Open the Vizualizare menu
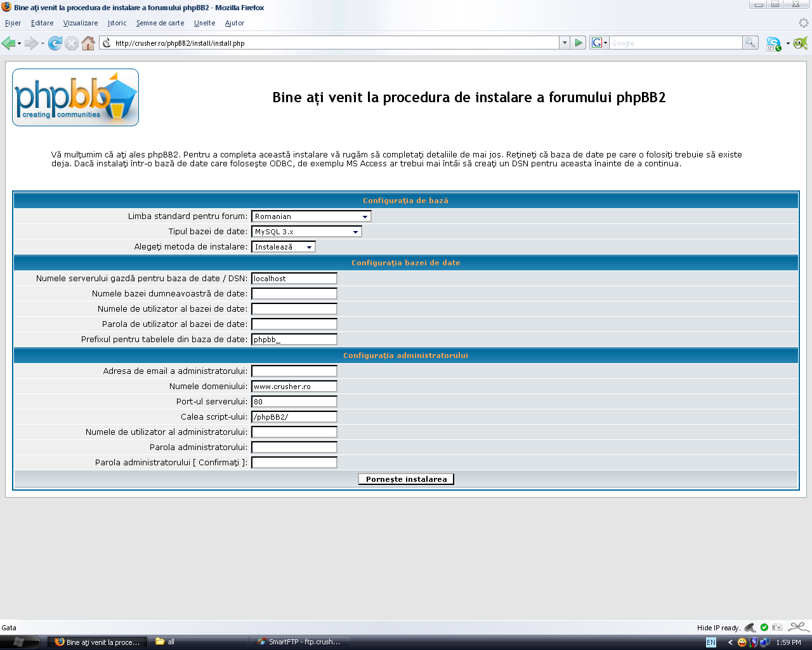 tap(81, 23)
